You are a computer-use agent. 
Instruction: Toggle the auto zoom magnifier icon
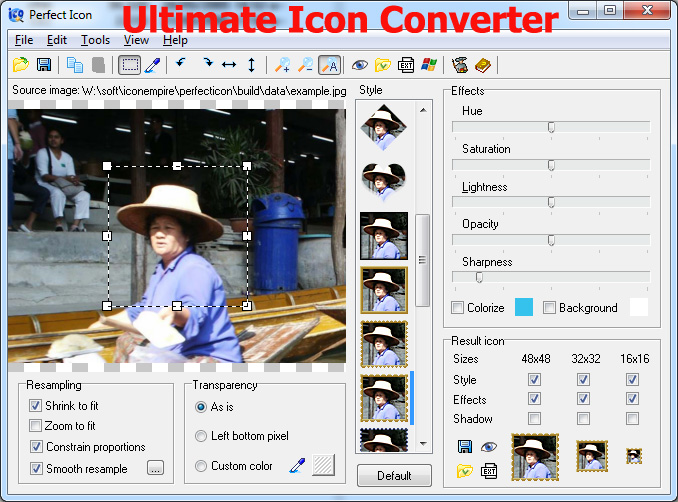(x=329, y=65)
